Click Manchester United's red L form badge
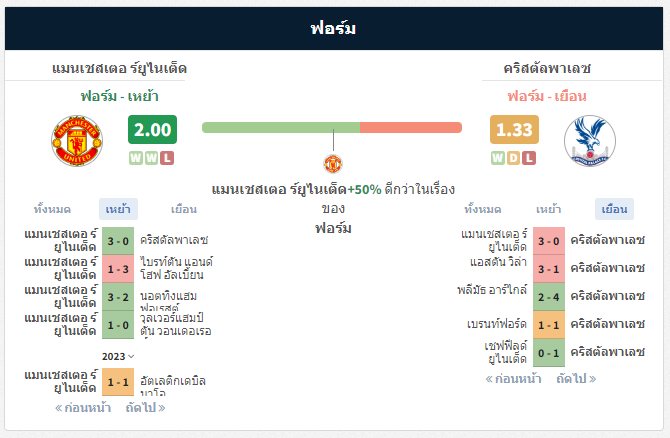 click(x=167, y=158)
